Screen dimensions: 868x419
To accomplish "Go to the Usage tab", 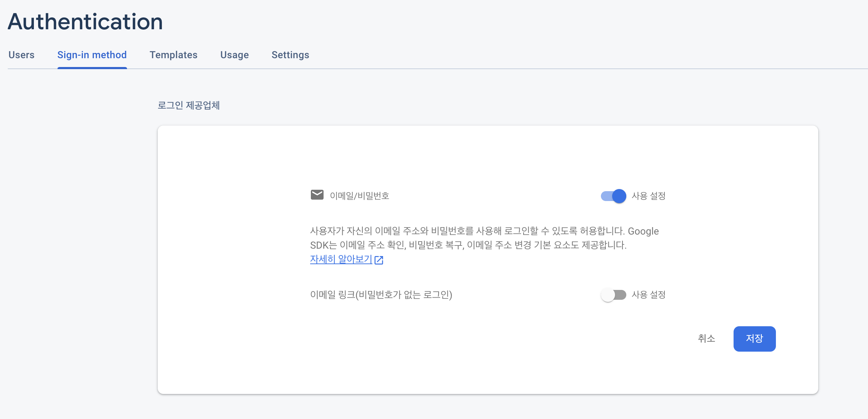I will tap(235, 55).
